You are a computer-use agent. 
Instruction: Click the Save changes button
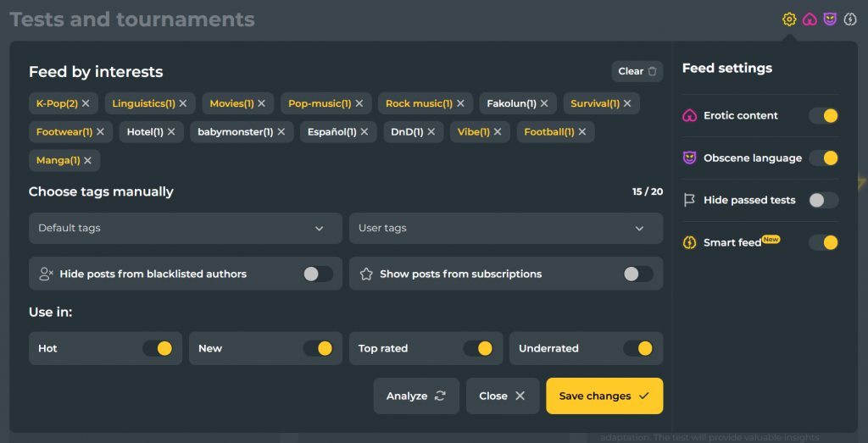click(x=604, y=396)
